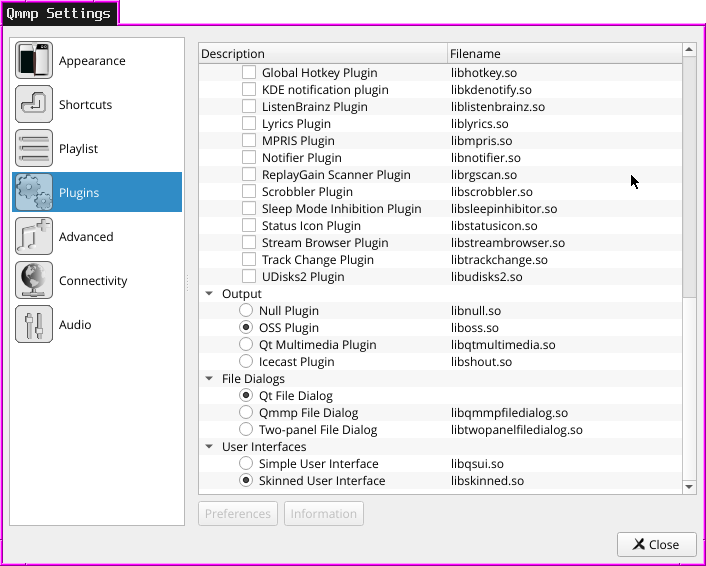
Task: Open the Audio mixer icon
Action: (34, 325)
